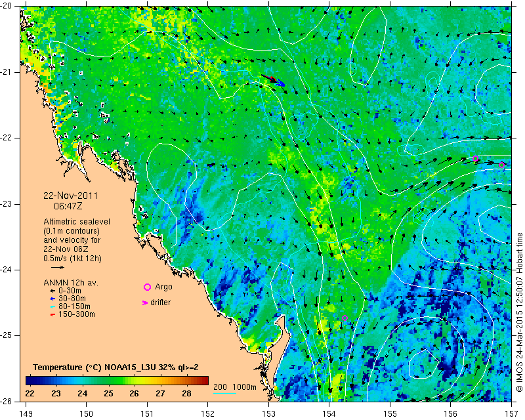Click the cyan 80-150m arrow legend symbol
Image resolution: width=525 pixels, height=420 pixels.
click(x=52, y=306)
